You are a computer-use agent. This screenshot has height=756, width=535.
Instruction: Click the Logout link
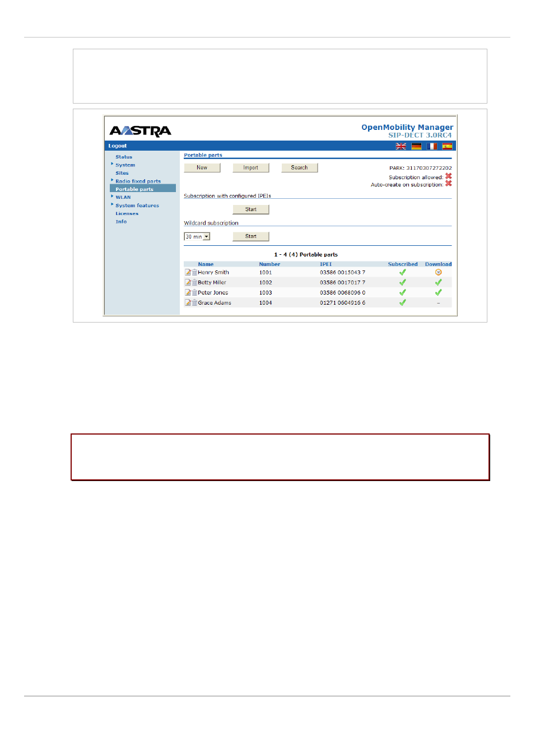pos(118,146)
